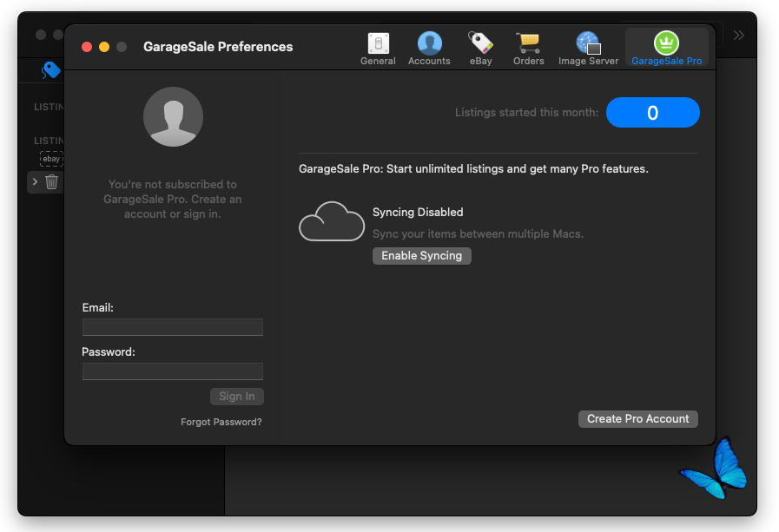779x532 pixels.
Task: Close the GarageSale Preferences window
Action: tap(87, 47)
